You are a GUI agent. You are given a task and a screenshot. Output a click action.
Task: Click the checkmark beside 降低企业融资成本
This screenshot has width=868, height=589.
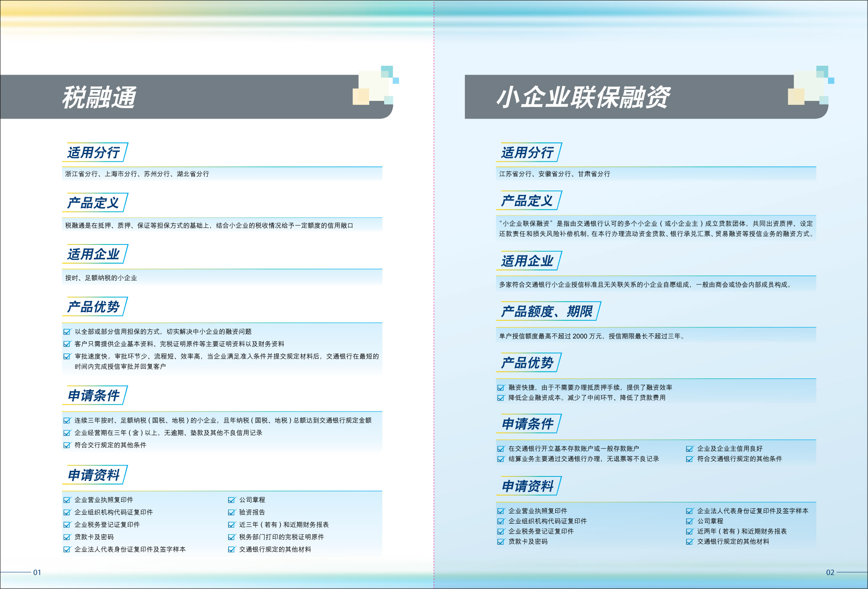[x=501, y=398]
